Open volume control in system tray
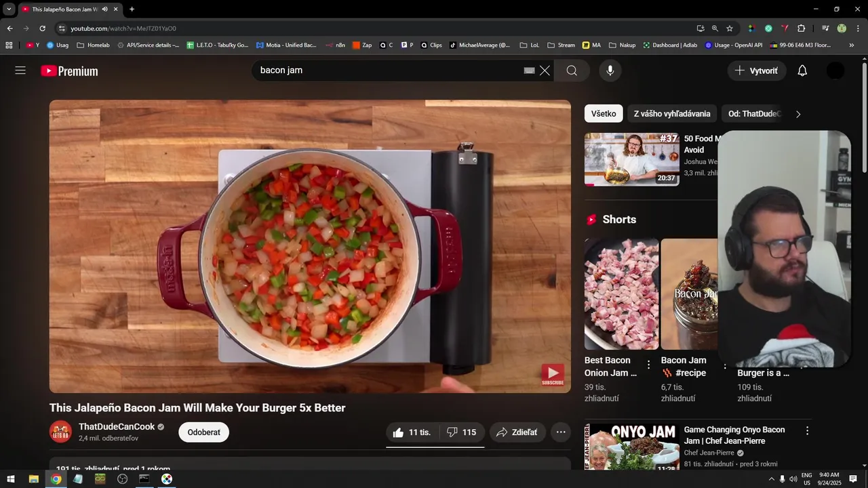 (x=793, y=479)
